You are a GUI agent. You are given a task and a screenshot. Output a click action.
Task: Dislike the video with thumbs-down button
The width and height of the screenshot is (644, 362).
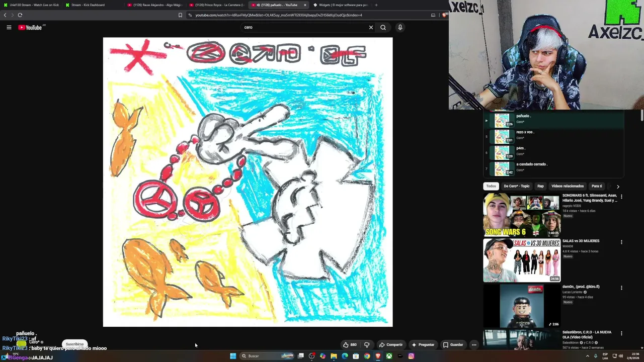(367, 345)
